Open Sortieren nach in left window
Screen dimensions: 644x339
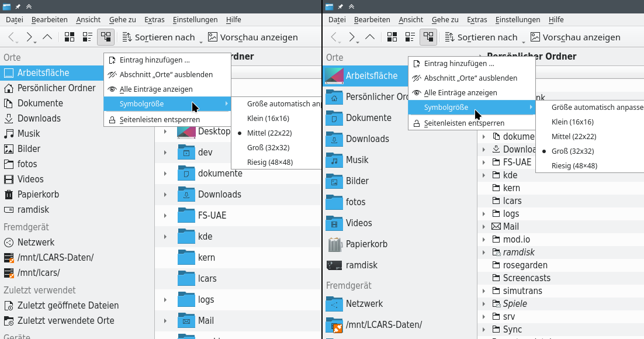162,37
